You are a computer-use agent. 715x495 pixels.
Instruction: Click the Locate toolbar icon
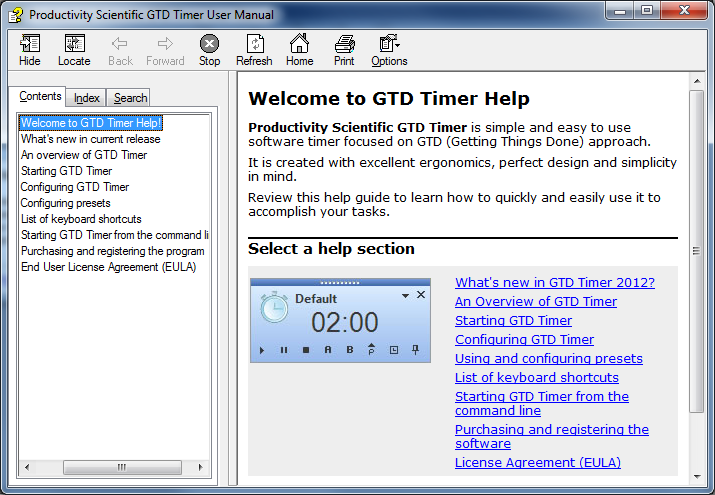(x=74, y=50)
